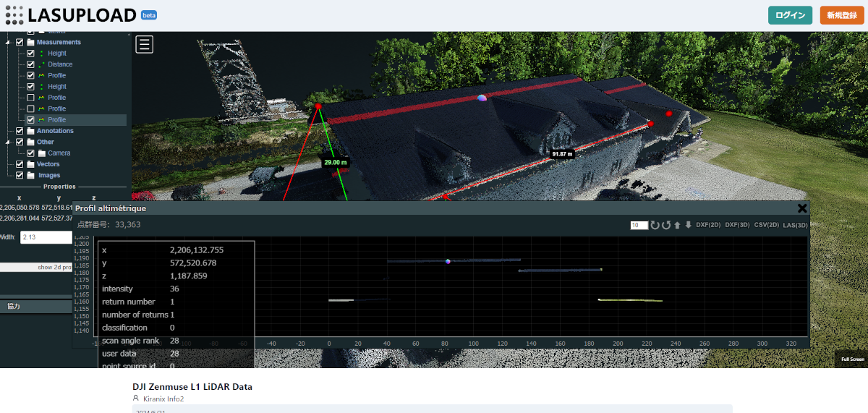
Task: Click the 29.00 m height label
Action: coord(336,163)
